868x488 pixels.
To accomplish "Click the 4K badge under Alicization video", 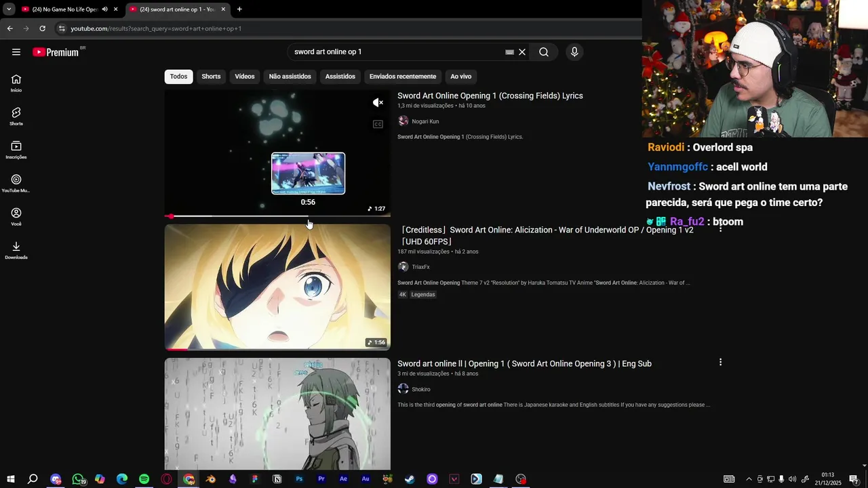I will click(403, 295).
